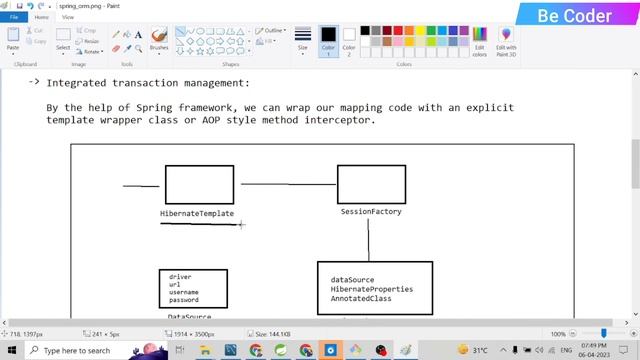Pick the orange color swatch
This screenshot has width=640, height=360.
[x=409, y=30]
